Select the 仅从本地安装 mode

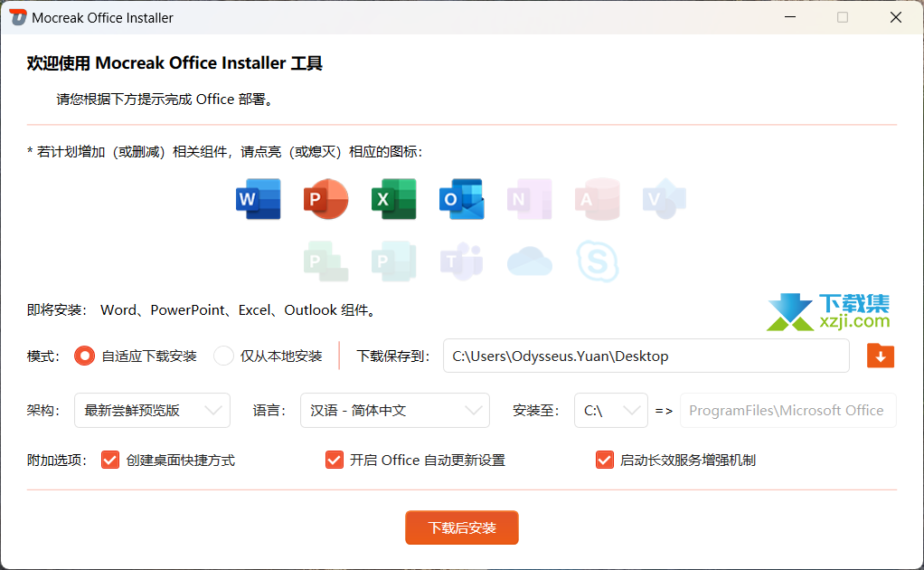tap(269, 356)
